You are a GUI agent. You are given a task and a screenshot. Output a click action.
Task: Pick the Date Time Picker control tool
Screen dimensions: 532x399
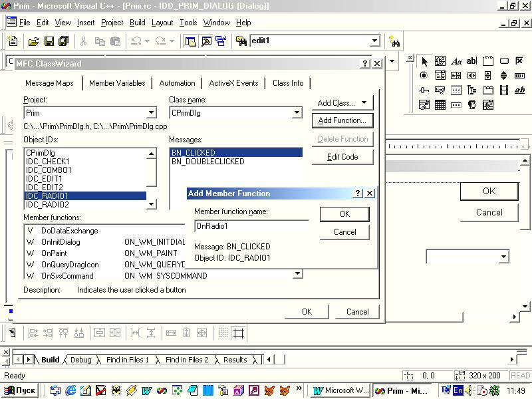point(424,105)
